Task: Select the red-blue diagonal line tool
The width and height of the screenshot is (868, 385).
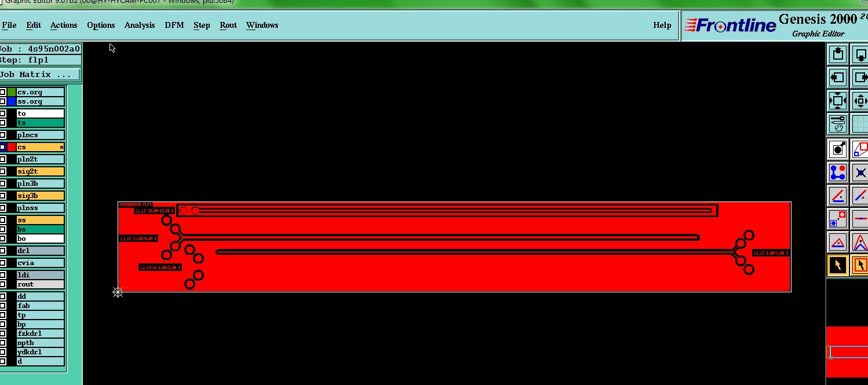Action: click(x=860, y=196)
